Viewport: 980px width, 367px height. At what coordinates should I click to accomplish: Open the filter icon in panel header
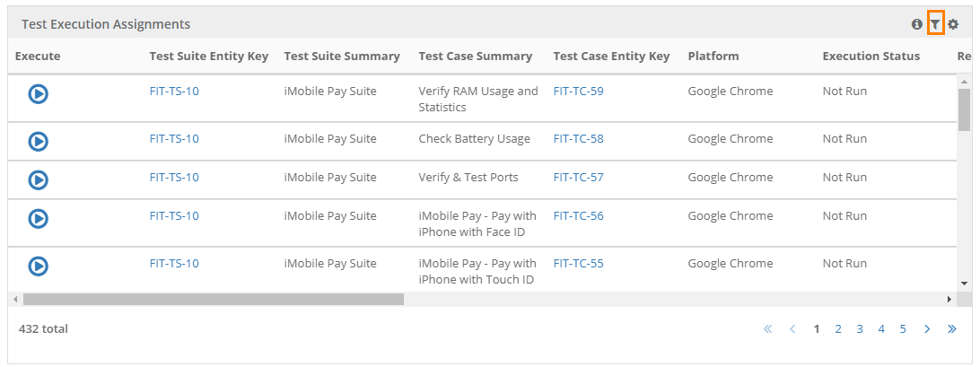point(935,24)
